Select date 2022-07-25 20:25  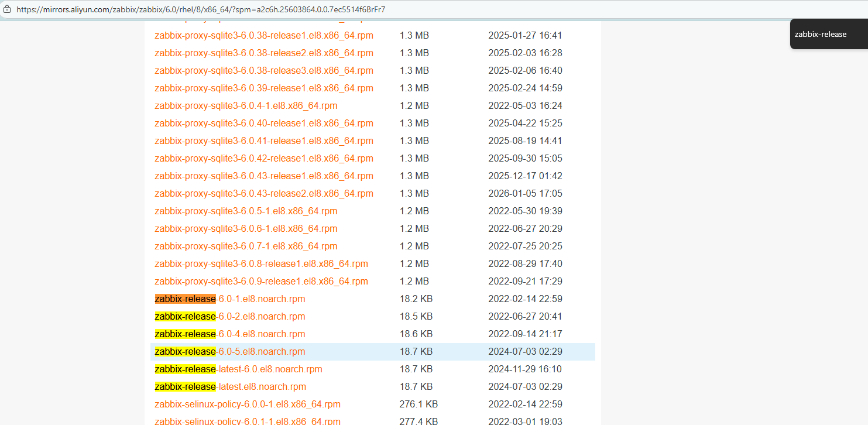click(525, 246)
